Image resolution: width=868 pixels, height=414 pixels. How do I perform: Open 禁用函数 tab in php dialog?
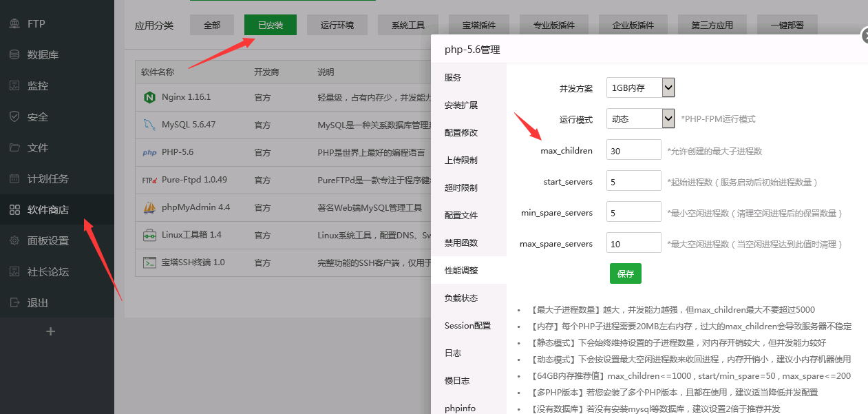pos(469,243)
